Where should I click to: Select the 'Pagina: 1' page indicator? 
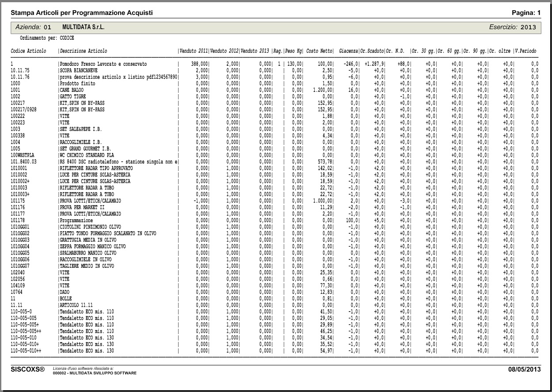[x=526, y=13]
